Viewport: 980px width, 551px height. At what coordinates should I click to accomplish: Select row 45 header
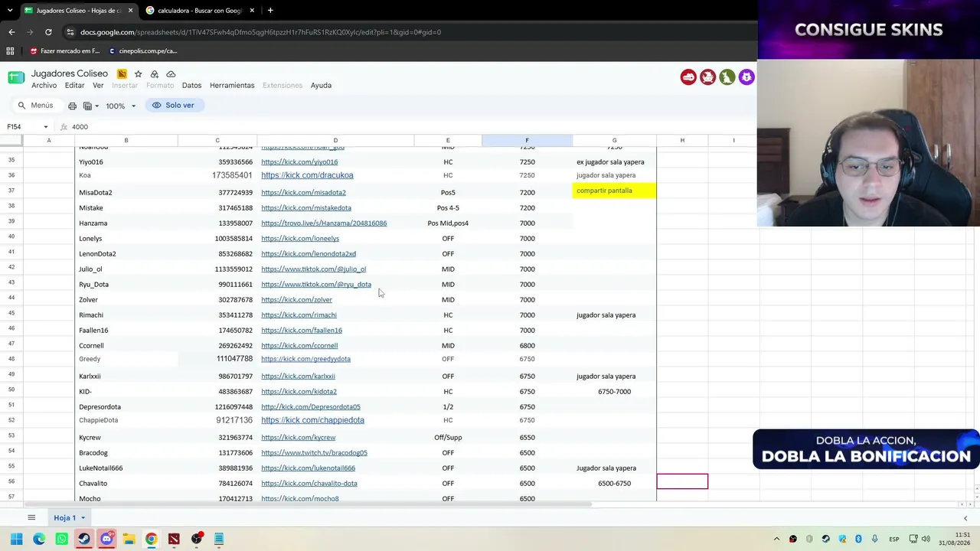tap(11, 313)
